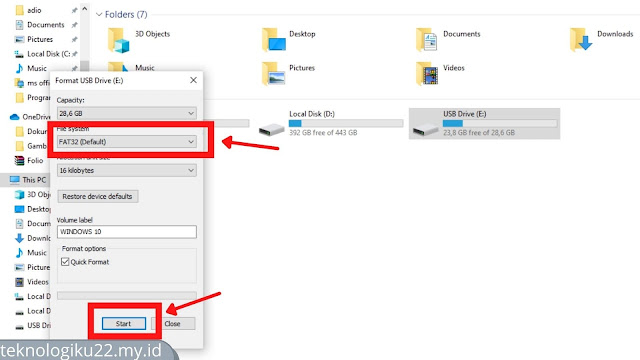Viewport: 640px width, 360px height.
Task: Open the Desktop folder icon in Folders
Action: tap(273, 40)
